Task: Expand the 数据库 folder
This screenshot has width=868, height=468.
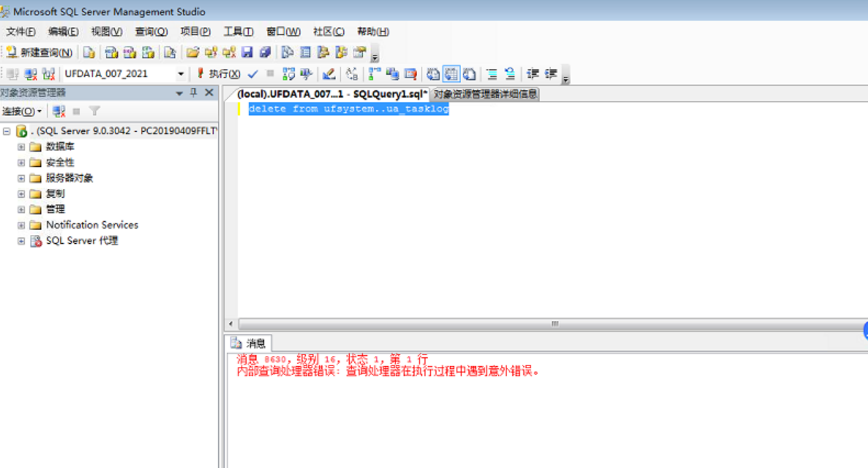Action: tap(21, 146)
